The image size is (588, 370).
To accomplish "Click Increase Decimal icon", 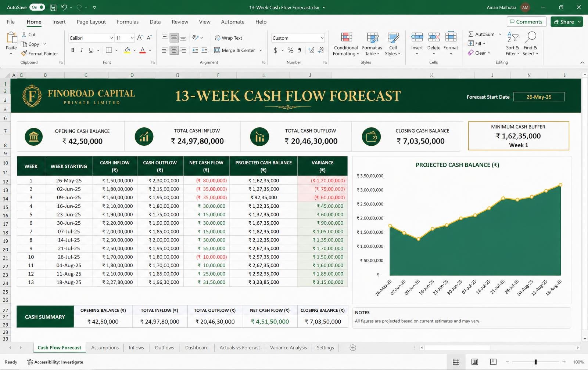I will (x=312, y=50).
